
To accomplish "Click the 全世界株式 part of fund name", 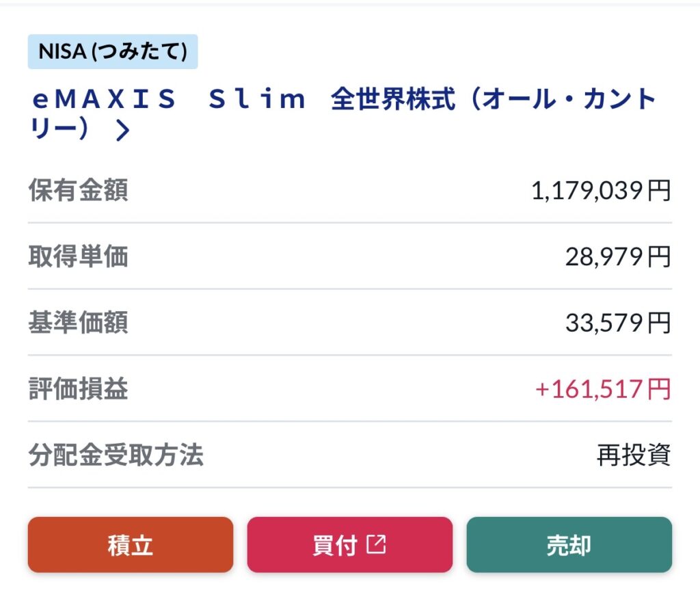I will pyautogui.click(x=392, y=101).
